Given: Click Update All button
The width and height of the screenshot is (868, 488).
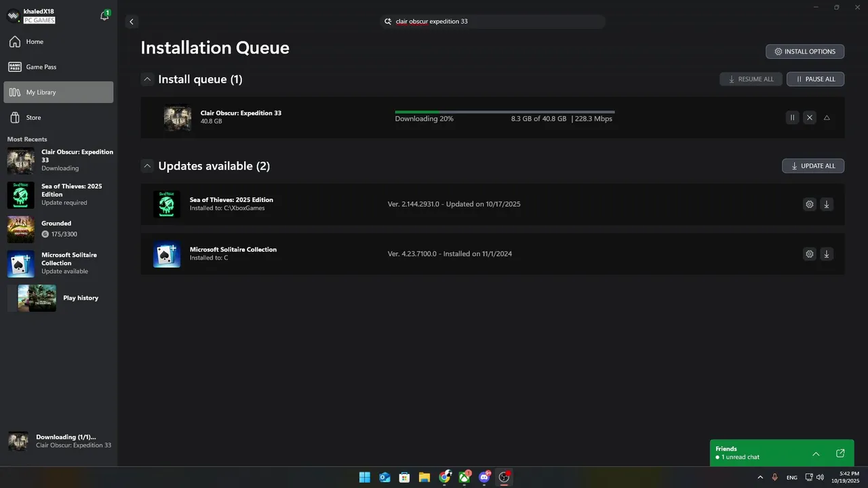Looking at the screenshot, I should [813, 166].
